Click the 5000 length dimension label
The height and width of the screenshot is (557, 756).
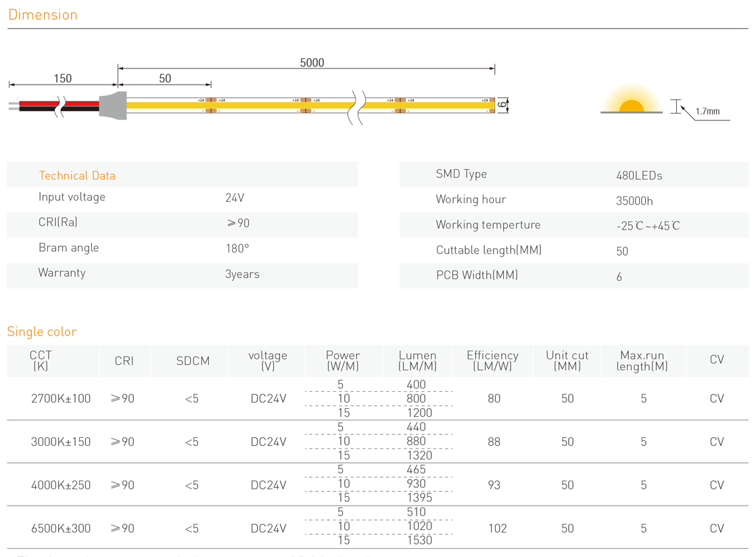pyautogui.click(x=312, y=62)
